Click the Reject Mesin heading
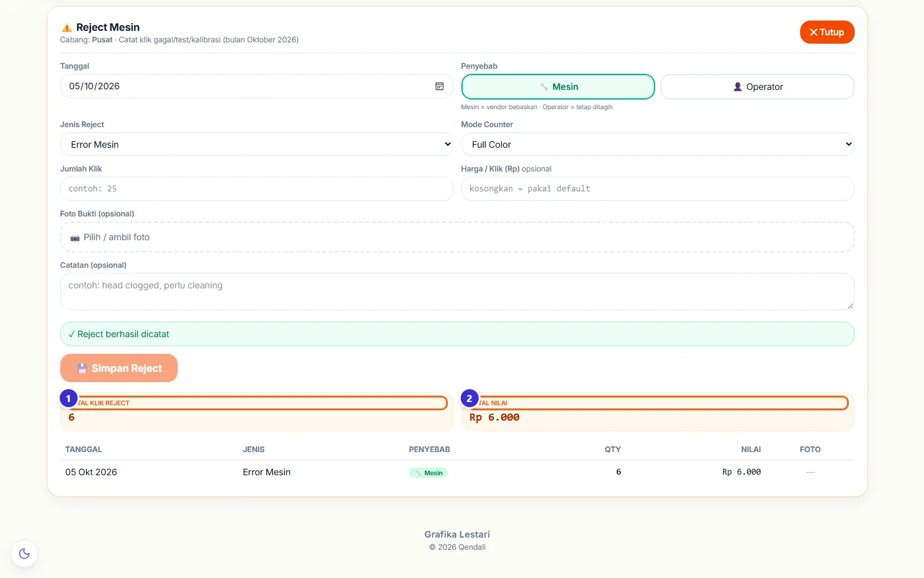The image size is (924, 578). click(x=108, y=27)
